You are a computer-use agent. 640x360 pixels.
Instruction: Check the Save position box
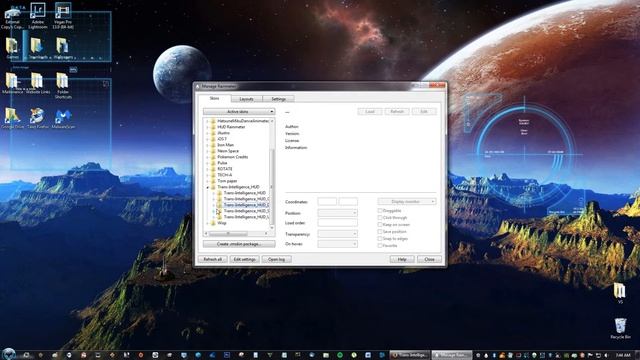point(380,231)
